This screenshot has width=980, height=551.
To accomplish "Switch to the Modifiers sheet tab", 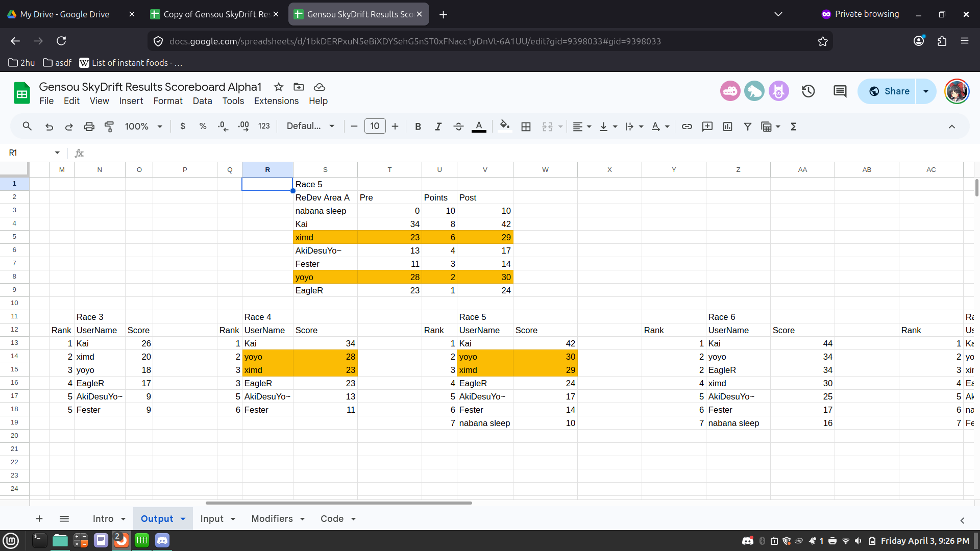I will click(x=272, y=519).
